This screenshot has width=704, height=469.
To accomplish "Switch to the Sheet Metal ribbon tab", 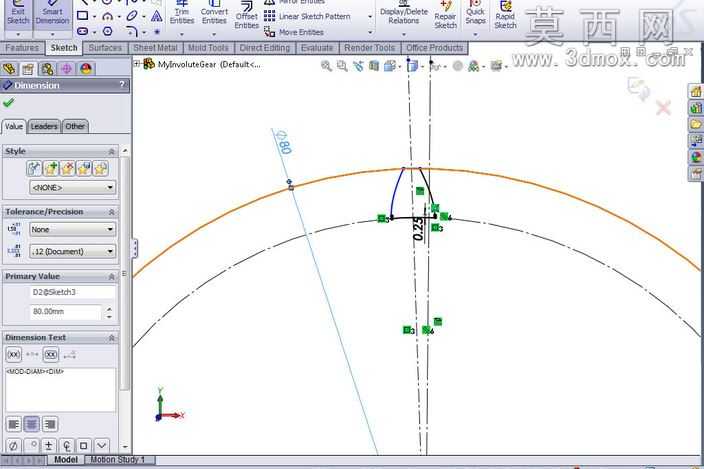I will 155,48.
